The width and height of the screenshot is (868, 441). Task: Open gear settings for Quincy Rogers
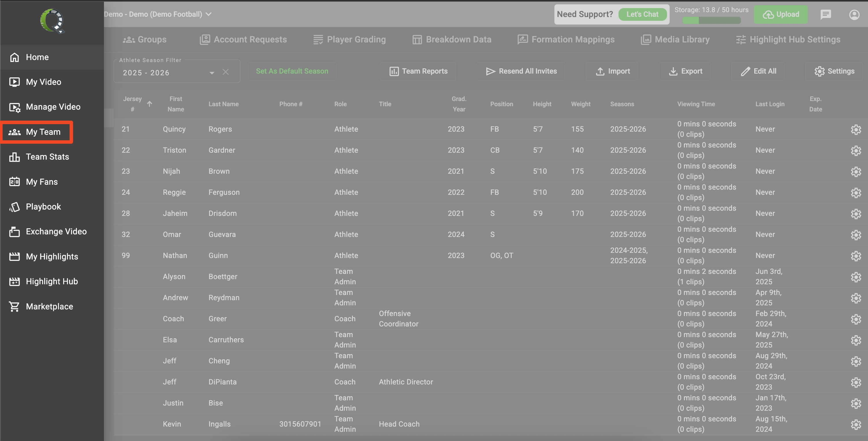click(x=856, y=129)
